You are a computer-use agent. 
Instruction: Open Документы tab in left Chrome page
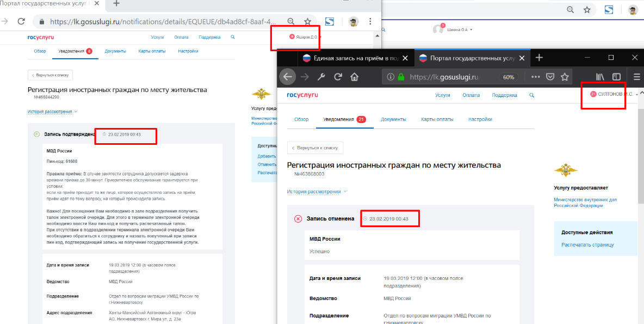(x=115, y=51)
